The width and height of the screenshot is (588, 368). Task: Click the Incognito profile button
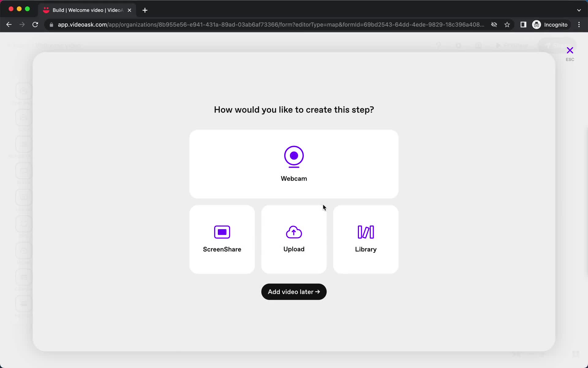(x=550, y=25)
